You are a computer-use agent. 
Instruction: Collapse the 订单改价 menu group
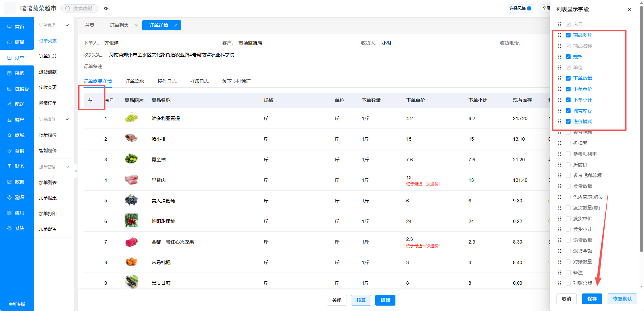coord(54,119)
